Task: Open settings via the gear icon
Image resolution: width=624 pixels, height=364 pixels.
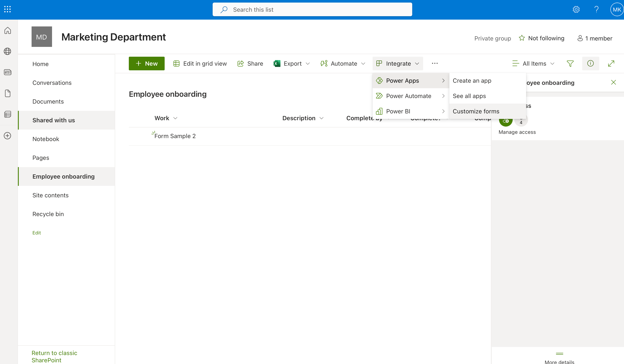Action: (576, 9)
